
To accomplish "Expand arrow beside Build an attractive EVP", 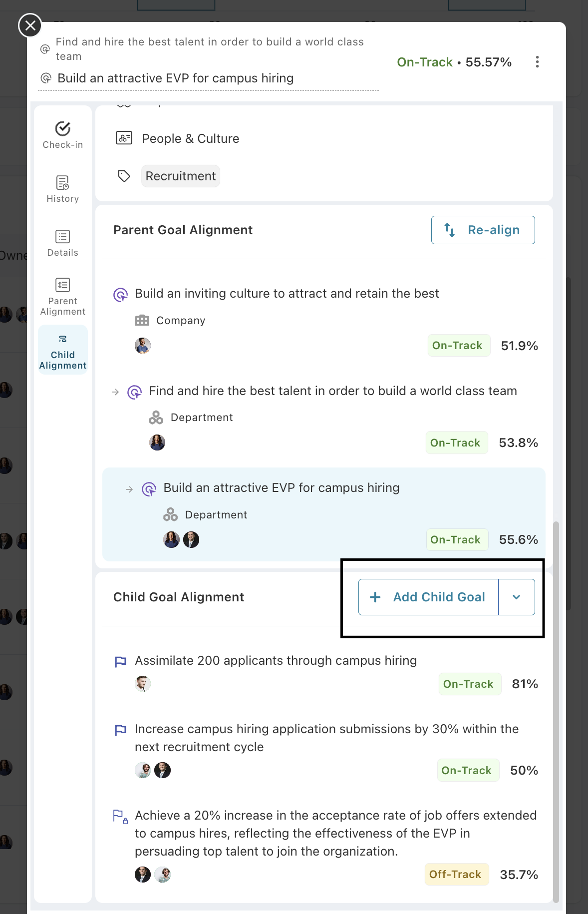I will pyautogui.click(x=129, y=489).
